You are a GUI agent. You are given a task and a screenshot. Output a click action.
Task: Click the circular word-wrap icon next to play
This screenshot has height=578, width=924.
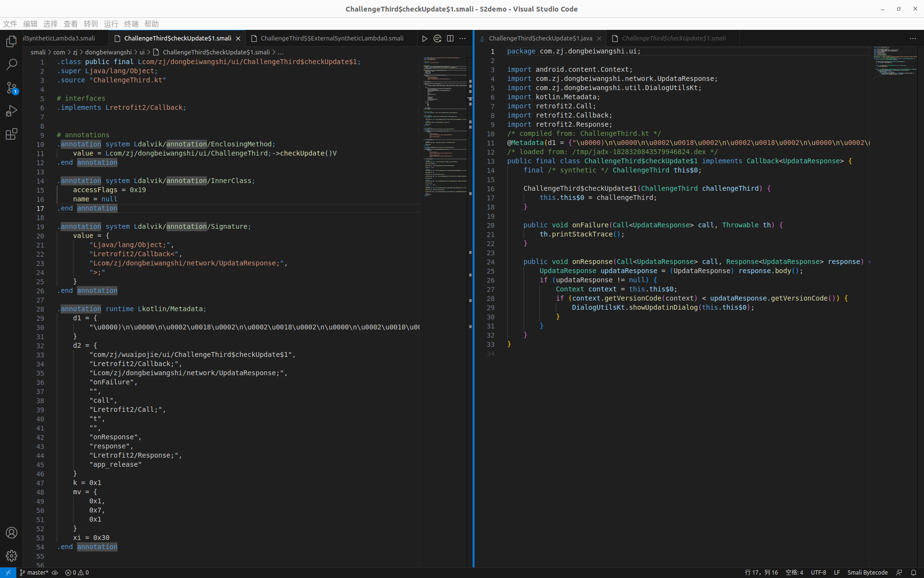(437, 39)
